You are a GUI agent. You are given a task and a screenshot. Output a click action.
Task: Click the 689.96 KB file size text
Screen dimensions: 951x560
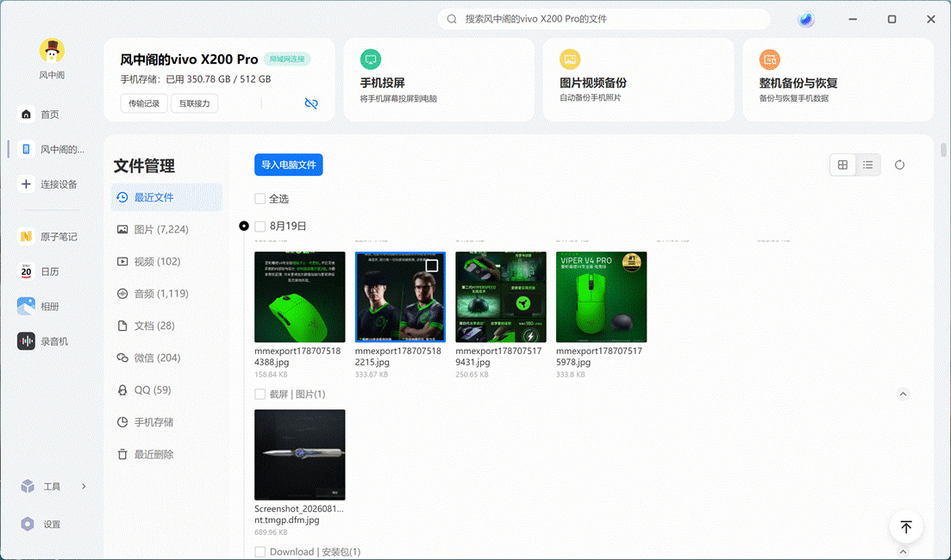click(271, 532)
